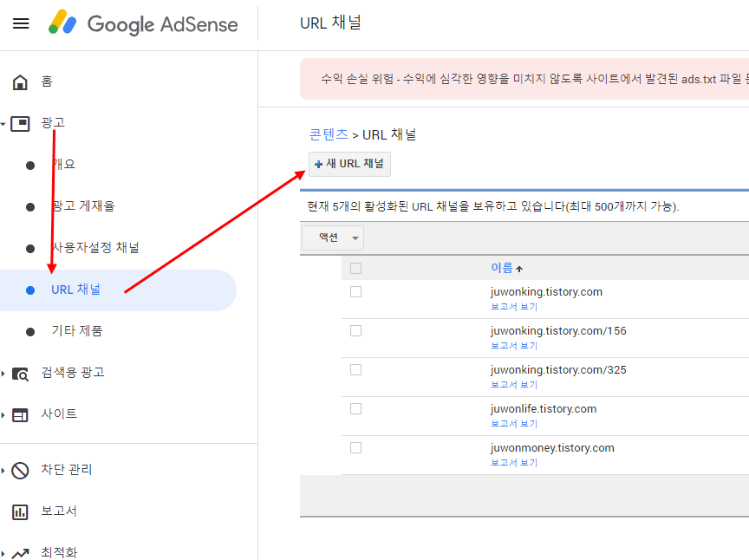Click the 새 URL 채널 button

(x=349, y=165)
